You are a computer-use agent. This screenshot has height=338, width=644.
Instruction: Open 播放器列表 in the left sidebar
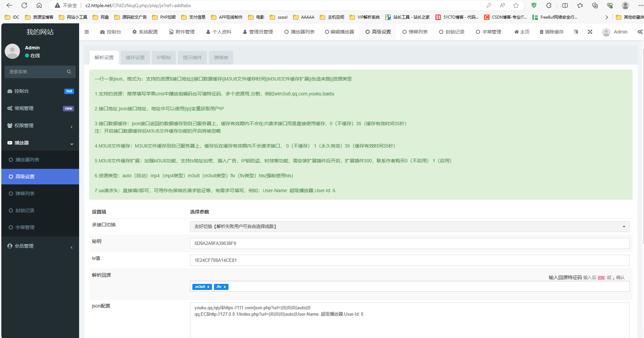[40, 160]
